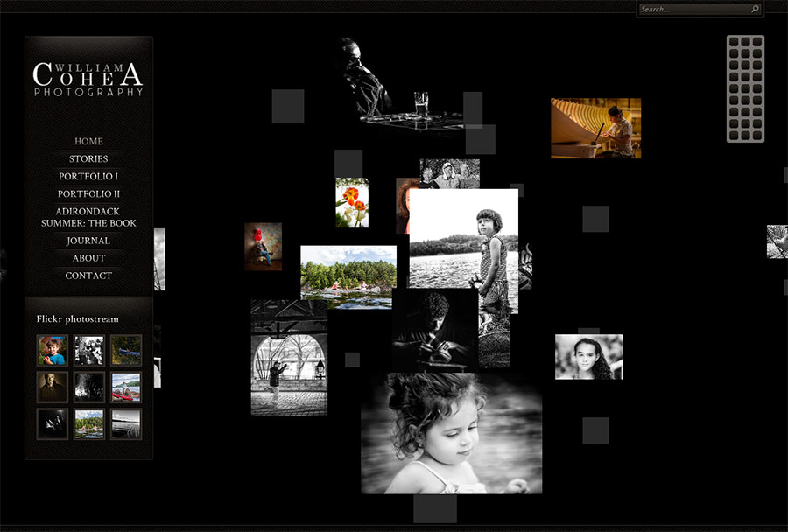The height and width of the screenshot is (532, 788).
Task: Open Flickr thumbnail of blue boat on dark water
Action: [x=126, y=350]
